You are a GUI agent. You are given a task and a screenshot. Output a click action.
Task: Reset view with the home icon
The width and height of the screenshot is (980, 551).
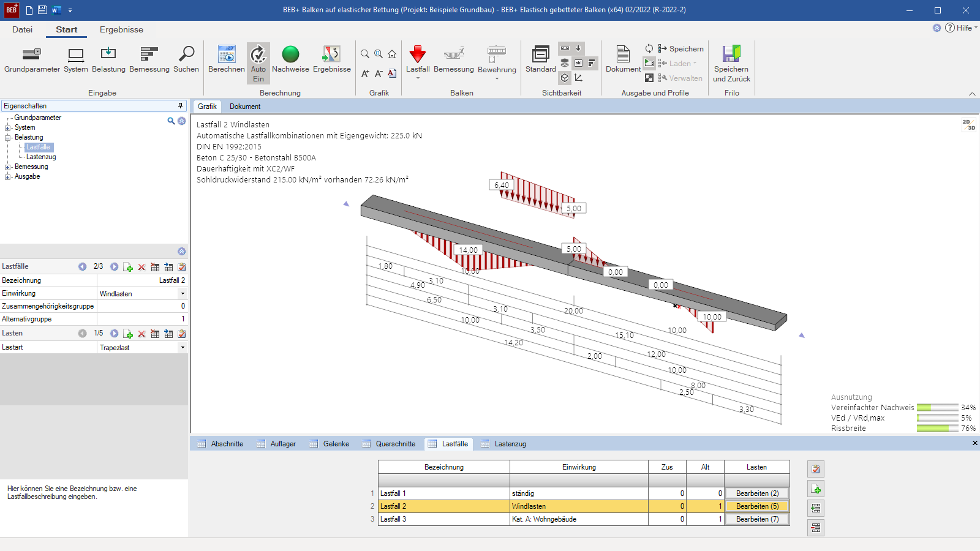coord(392,54)
